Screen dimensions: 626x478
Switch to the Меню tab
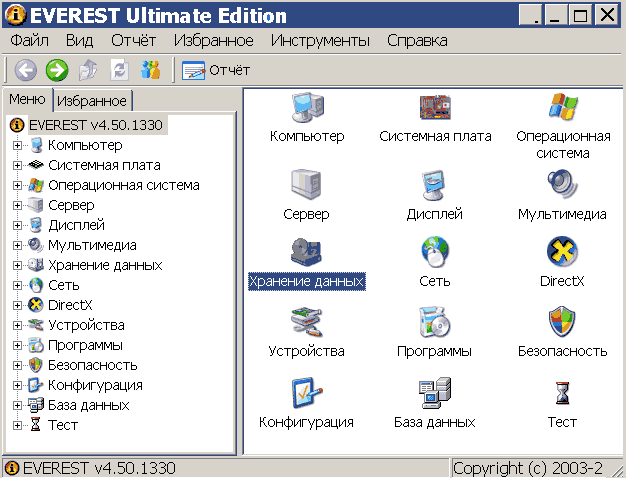[28, 99]
